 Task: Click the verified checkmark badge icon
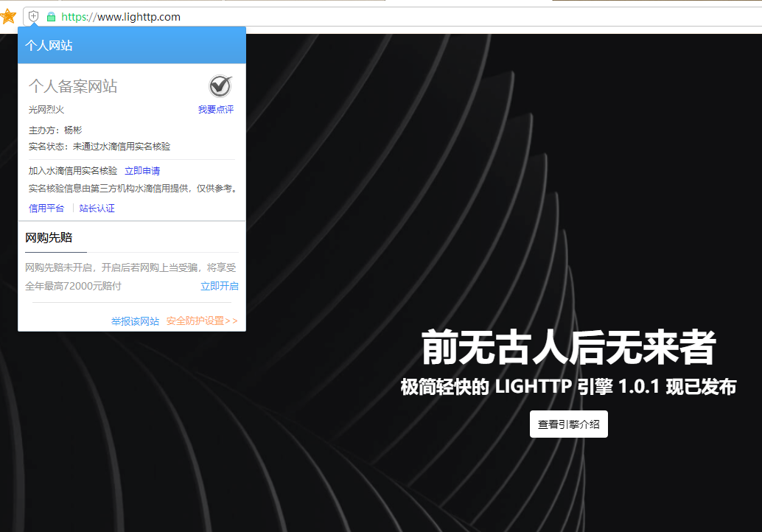click(x=220, y=86)
